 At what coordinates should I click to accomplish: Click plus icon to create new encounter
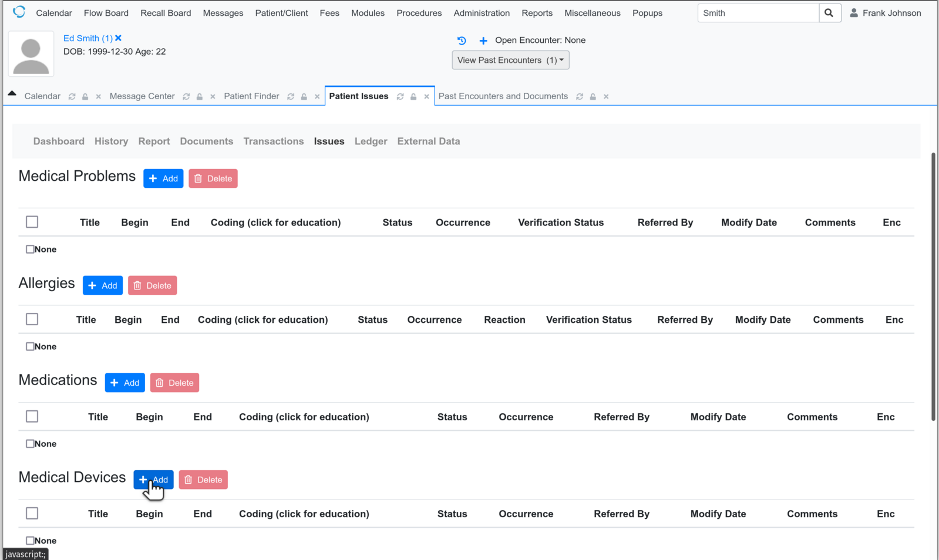[x=483, y=41]
